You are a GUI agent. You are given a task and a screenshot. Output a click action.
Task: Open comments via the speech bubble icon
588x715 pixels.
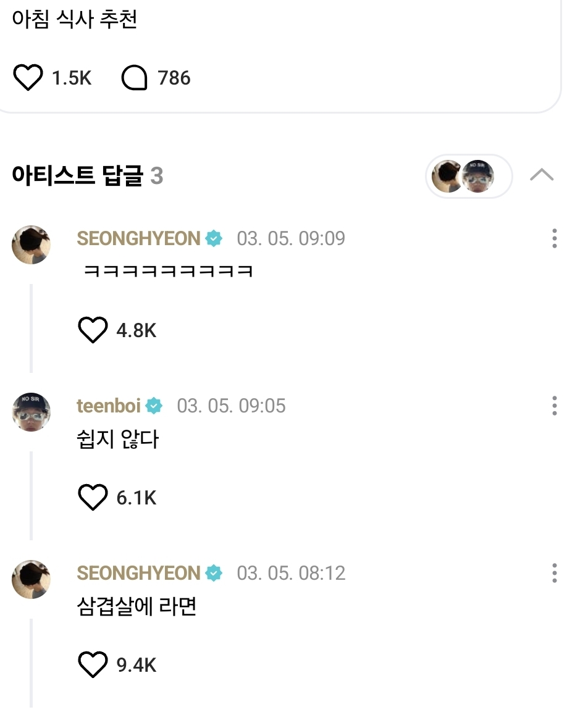(x=134, y=78)
